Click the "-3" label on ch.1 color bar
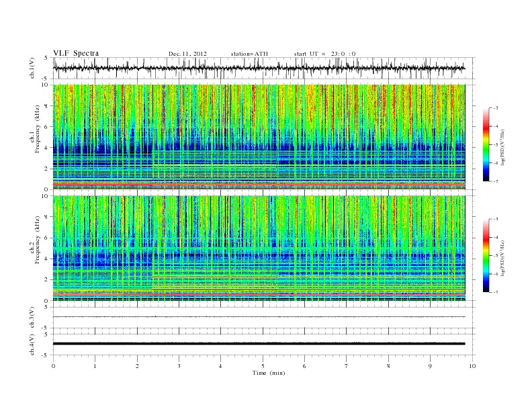This screenshot has height=411, width=532. coord(496,108)
